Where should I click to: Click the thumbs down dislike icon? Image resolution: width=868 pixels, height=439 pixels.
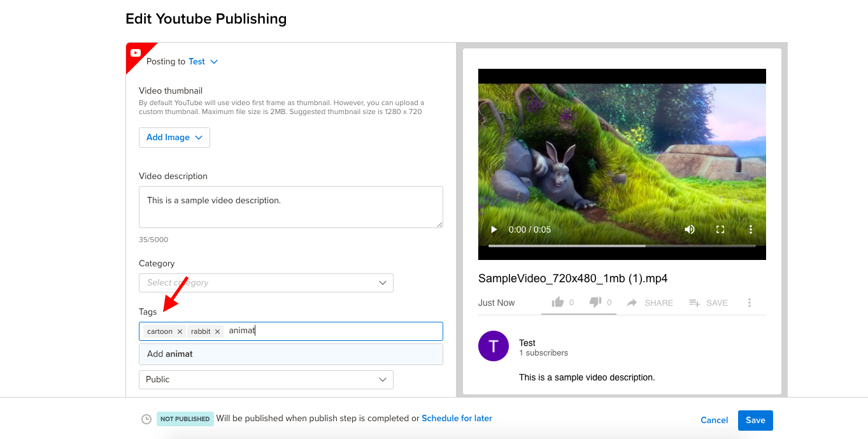point(595,302)
